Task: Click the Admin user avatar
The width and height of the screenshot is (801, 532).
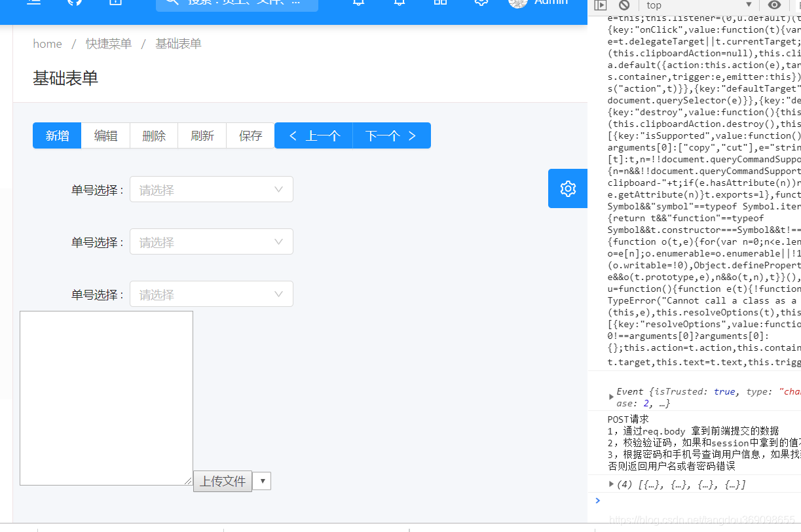Action: (518, 3)
